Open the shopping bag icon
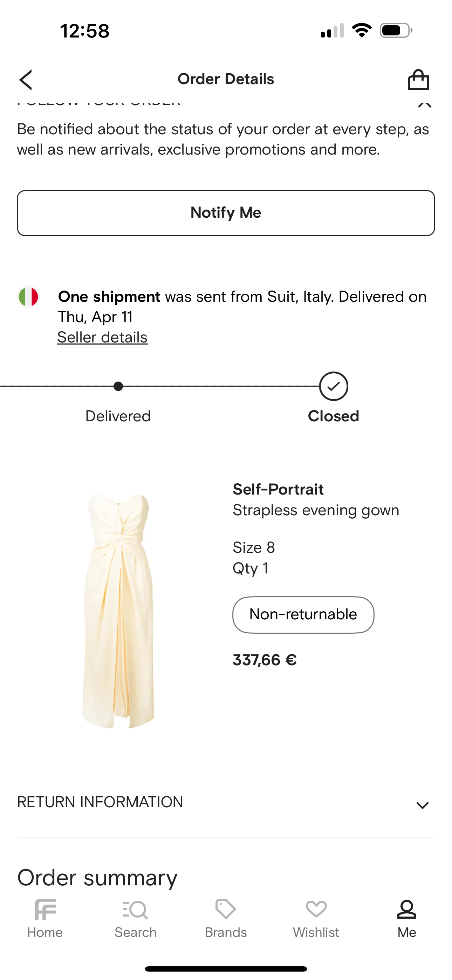Image resolution: width=452 pixels, height=980 pixels. coord(418,80)
